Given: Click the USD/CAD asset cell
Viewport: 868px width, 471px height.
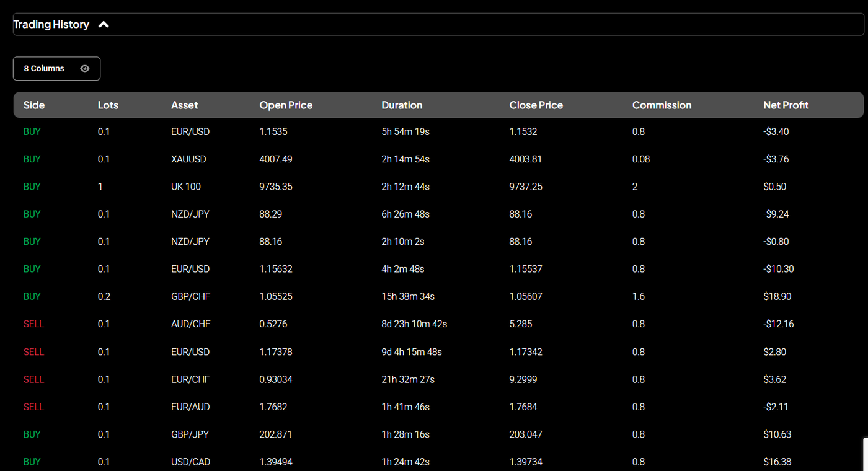Looking at the screenshot, I should pyautogui.click(x=190, y=462).
